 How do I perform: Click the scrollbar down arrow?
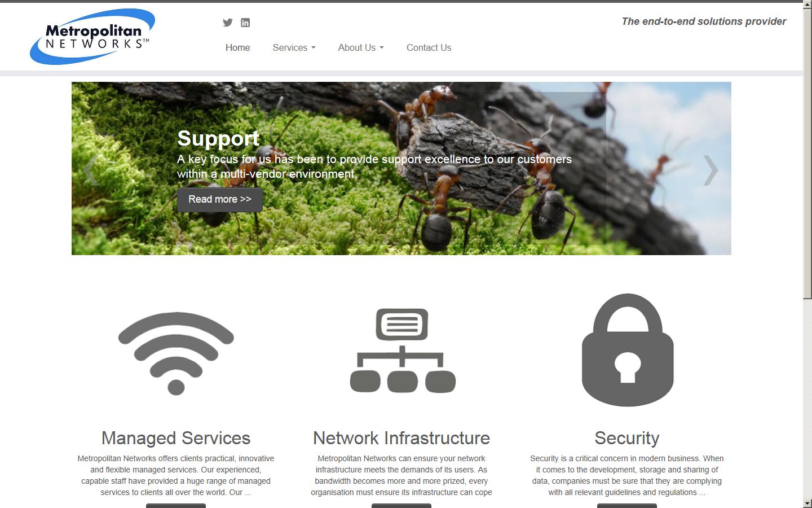[807, 503]
